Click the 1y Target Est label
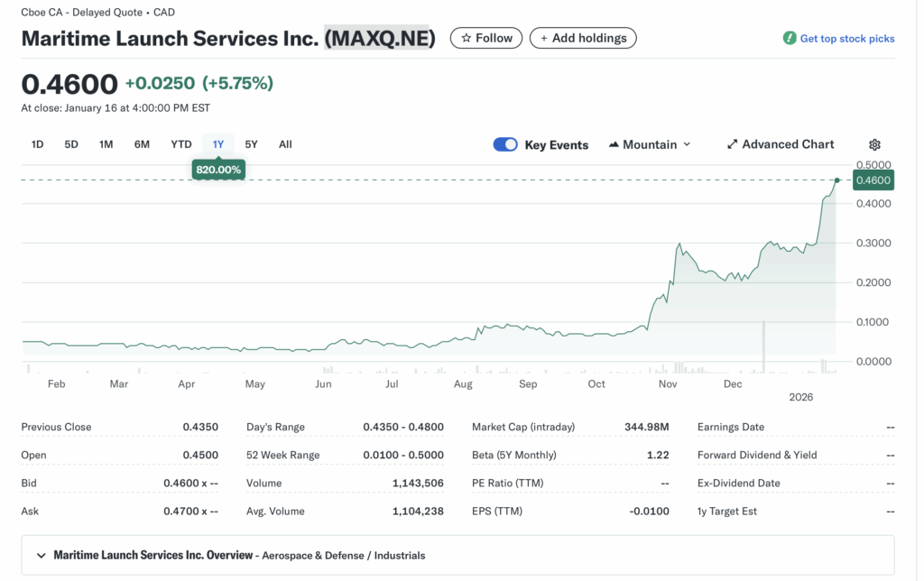 (726, 512)
